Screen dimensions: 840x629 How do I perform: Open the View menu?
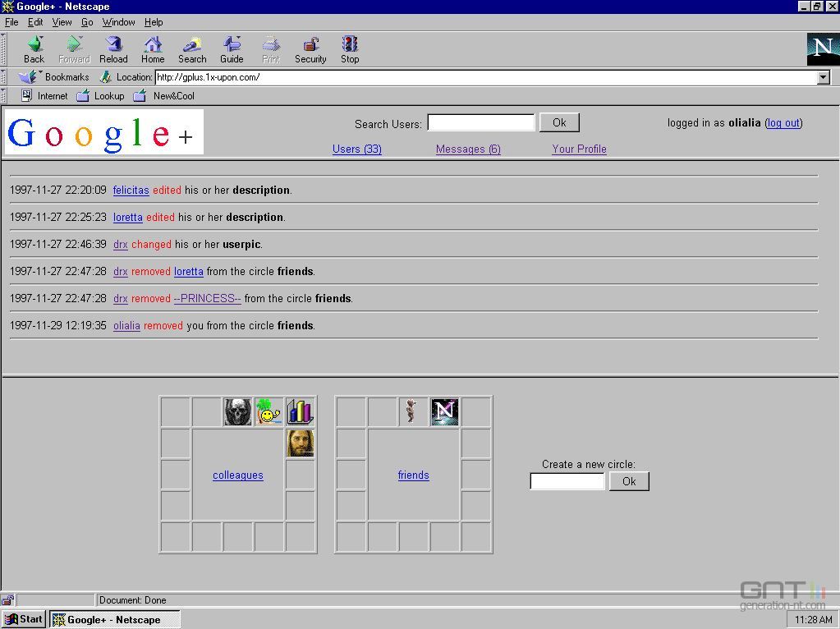62,22
